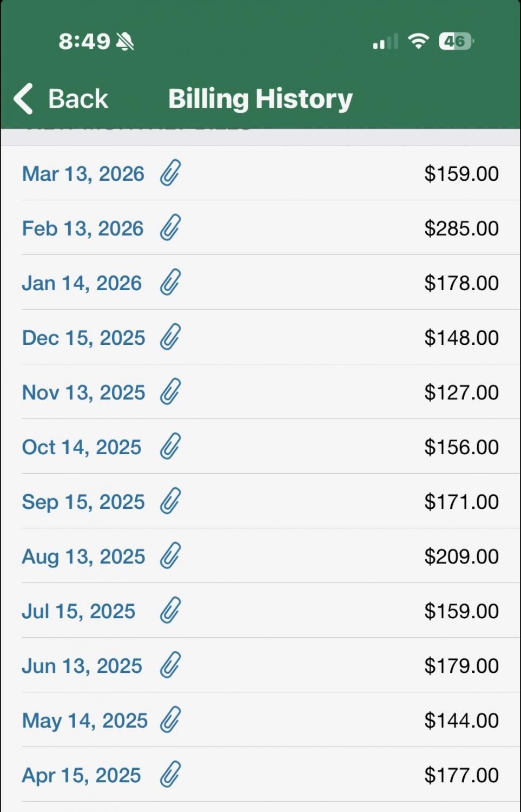Viewport: 521px width, 812px height.
Task: Select the Feb 13, 2026 date link
Action: tap(82, 228)
